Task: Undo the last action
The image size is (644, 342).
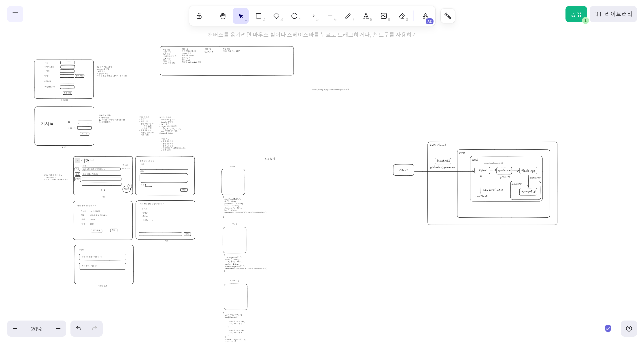Action: 79,329
